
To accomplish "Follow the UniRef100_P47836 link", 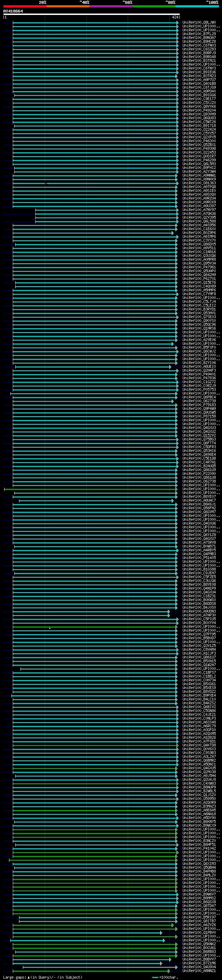I will (199, 378).
